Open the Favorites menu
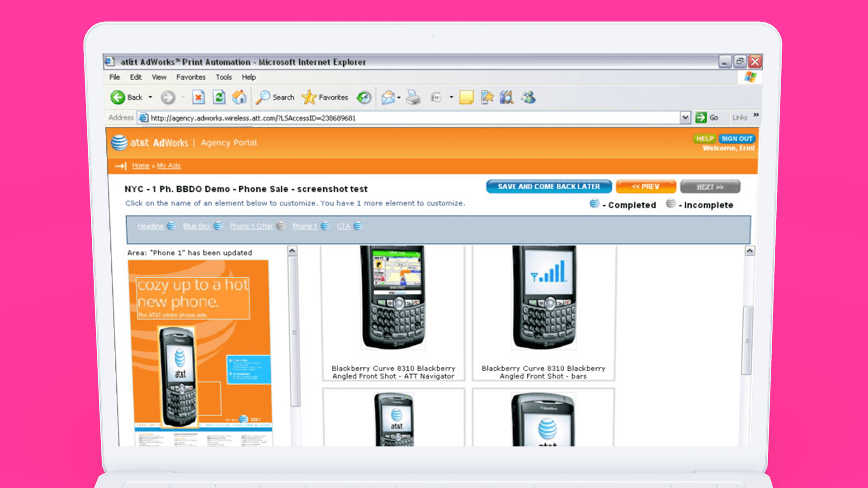Image resolution: width=868 pixels, height=488 pixels. 191,77
